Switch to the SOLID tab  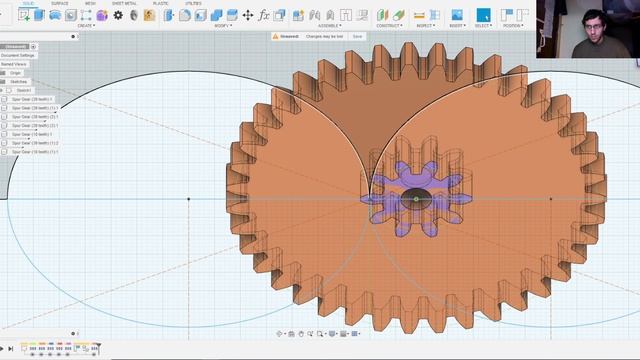pyautogui.click(x=28, y=3)
